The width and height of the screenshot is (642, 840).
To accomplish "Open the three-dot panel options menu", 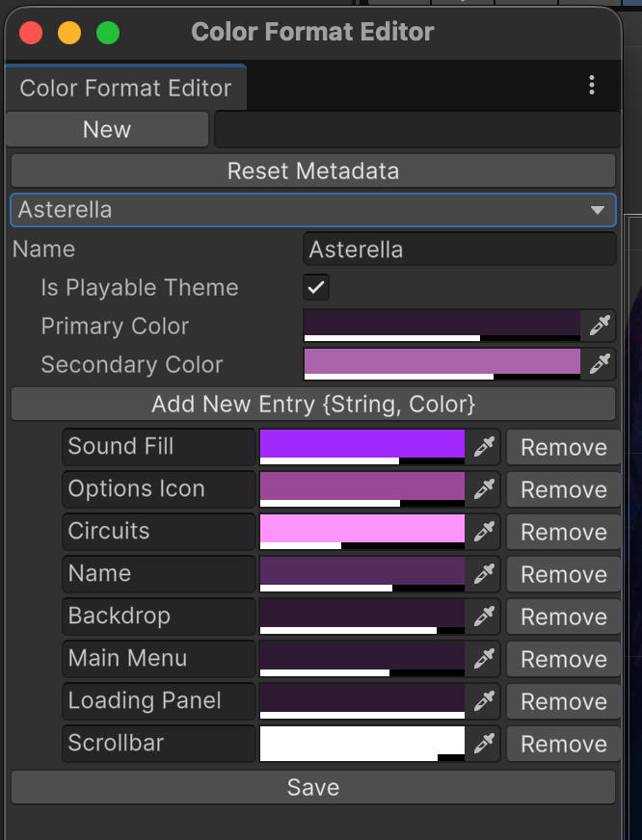I will click(592, 86).
